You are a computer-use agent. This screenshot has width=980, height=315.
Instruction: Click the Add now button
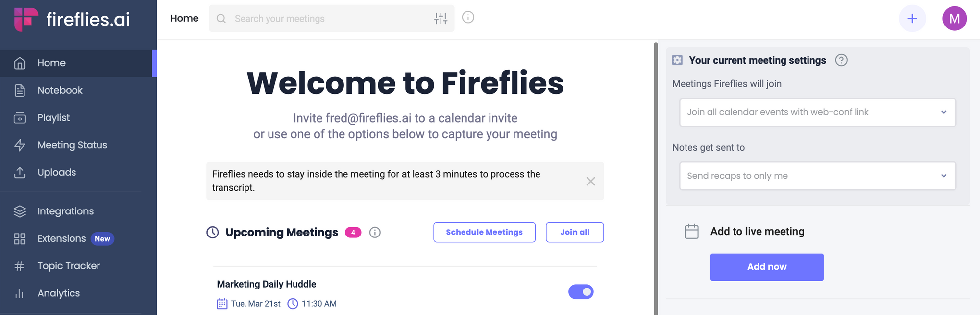pyautogui.click(x=766, y=267)
